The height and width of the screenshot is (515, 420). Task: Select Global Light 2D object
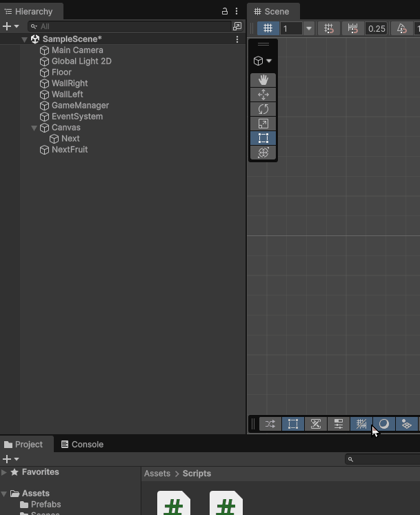81,61
